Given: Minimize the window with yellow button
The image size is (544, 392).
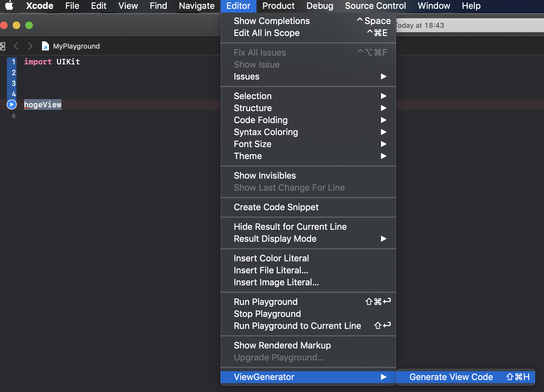Looking at the screenshot, I should click(x=16, y=25).
